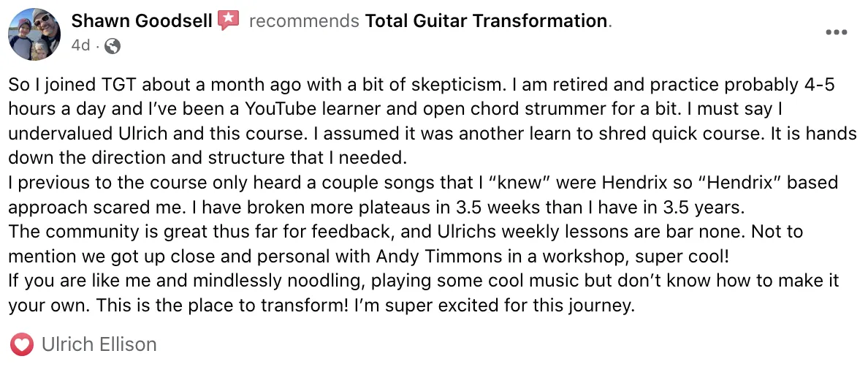Visit Shawn Goodsell's profile via name

(x=142, y=21)
